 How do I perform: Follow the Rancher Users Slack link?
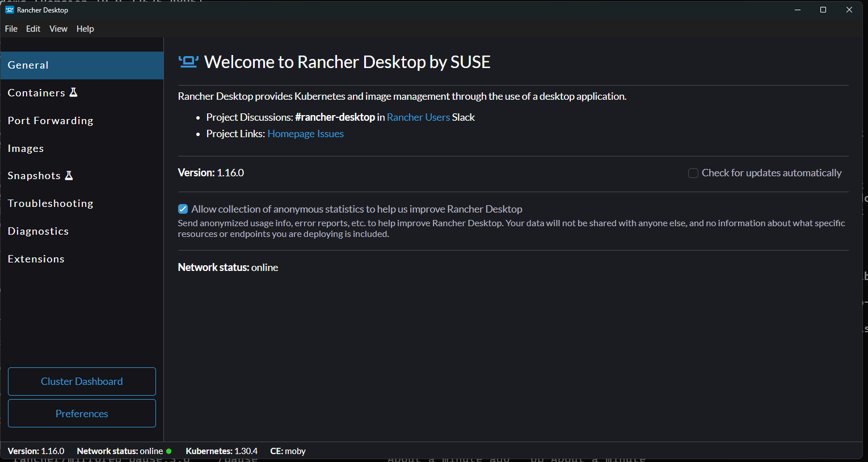pos(418,117)
